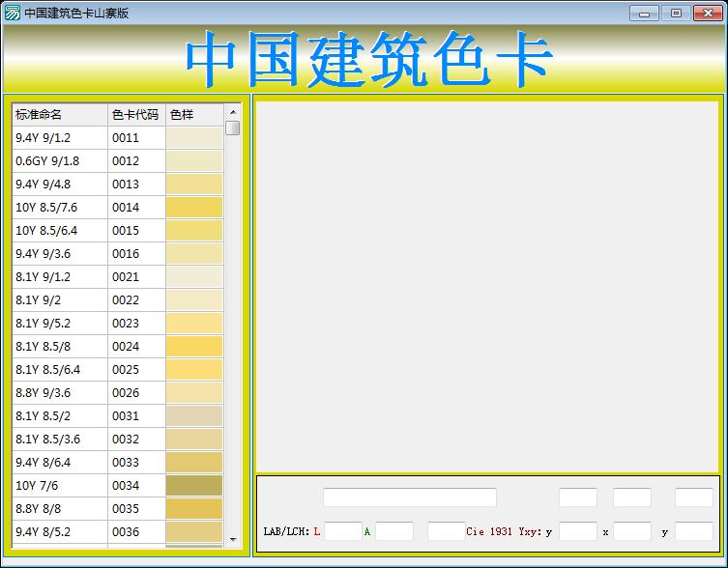
Task: Pick the swatch in row 0031
Action: click(x=194, y=415)
